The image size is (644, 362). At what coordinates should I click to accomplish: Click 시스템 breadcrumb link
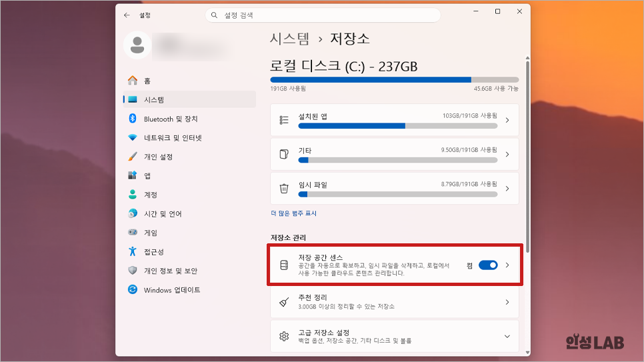pyautogui.click(x=289, y=39)
